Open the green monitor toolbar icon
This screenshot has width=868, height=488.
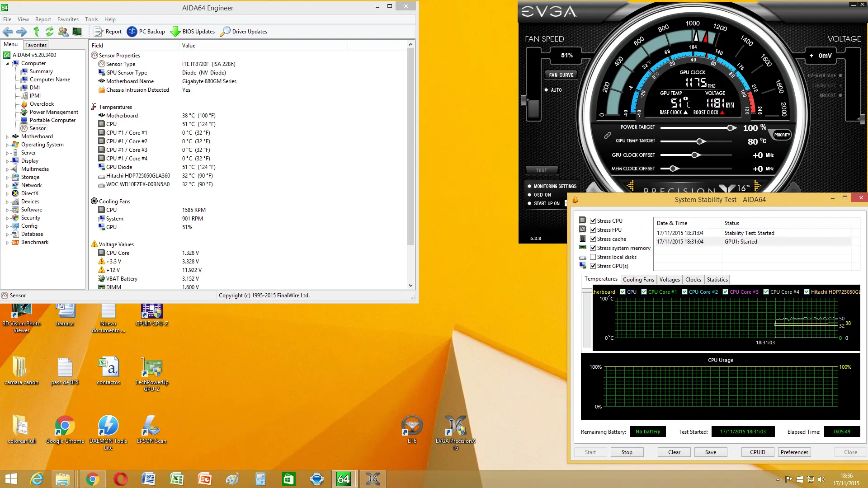tap(77, 32)
